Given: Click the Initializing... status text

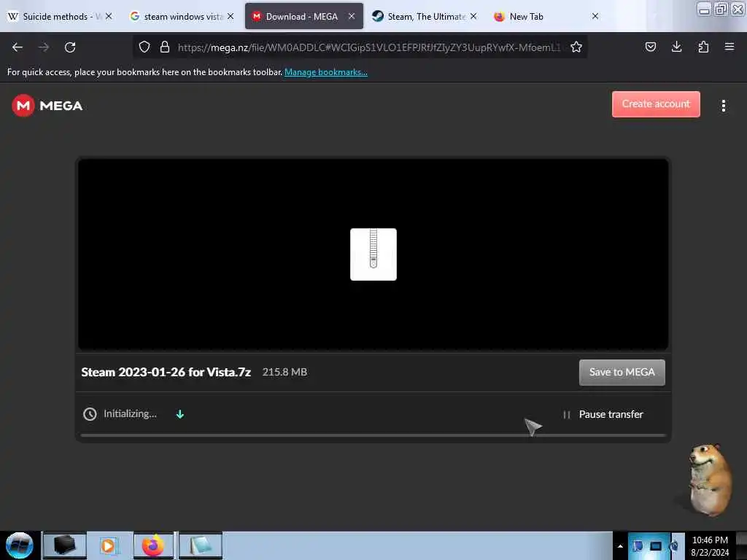Looking at the screenshot, I should (130, 414).
